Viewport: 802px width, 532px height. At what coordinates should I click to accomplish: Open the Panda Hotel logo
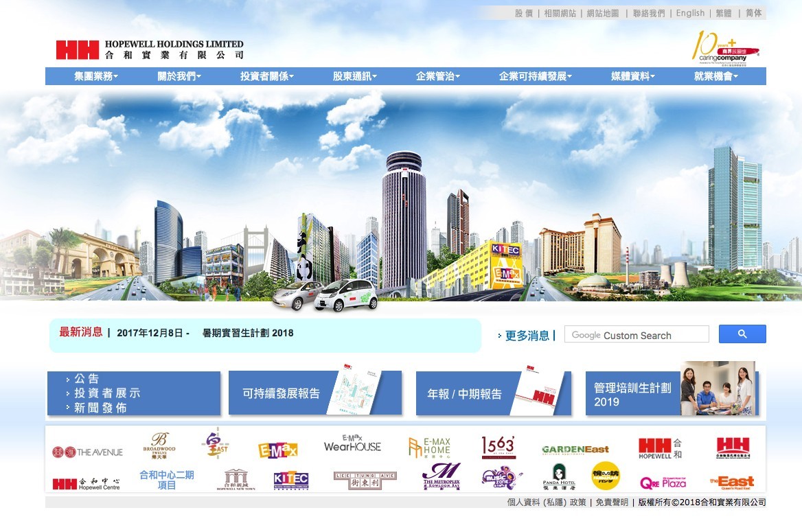point(559,477)
